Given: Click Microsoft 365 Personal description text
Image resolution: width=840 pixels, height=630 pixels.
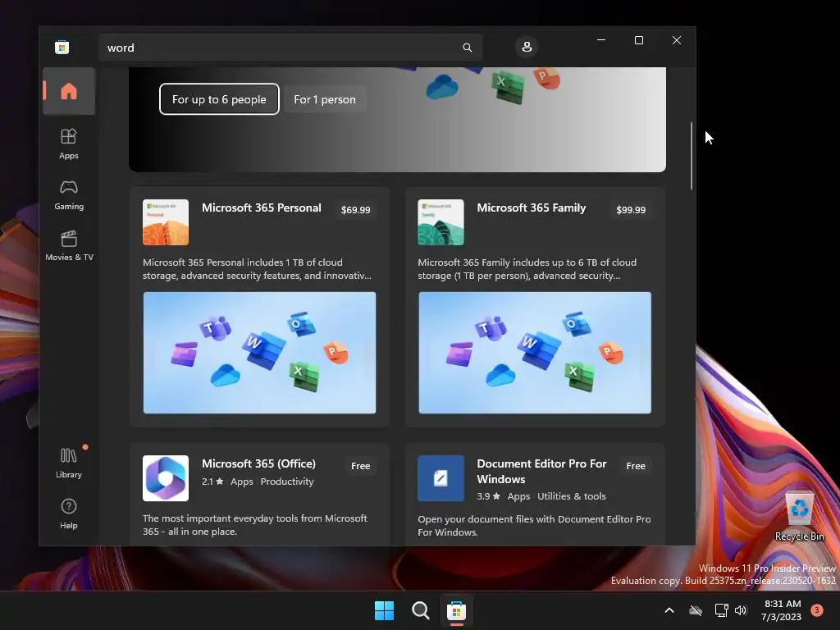Looking at the screenshot, I should (x=257, y=269).
